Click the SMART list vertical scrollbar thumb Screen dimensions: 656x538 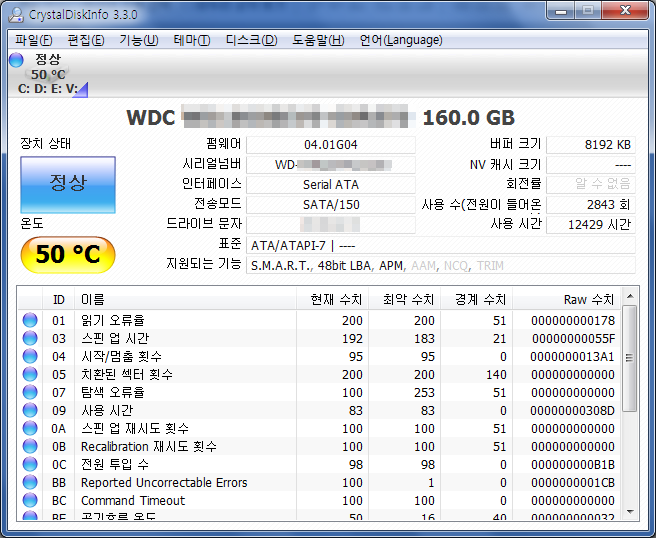(630, 359)
